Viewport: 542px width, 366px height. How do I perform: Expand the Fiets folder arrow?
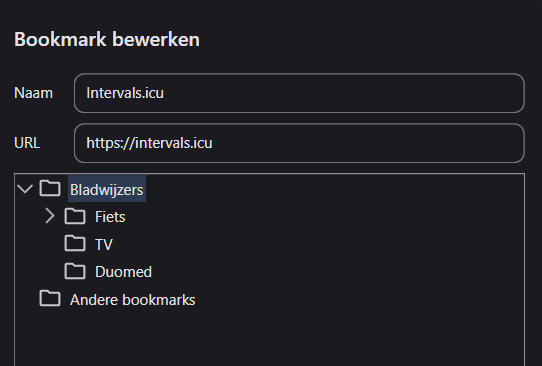point(50,216)
